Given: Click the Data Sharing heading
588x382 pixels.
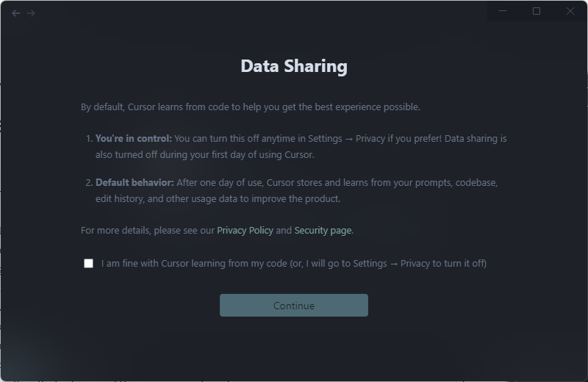Looking at the screenshot, I should 294,66.
